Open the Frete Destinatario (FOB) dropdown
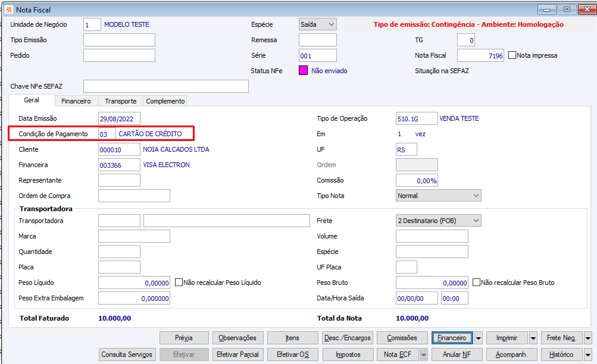This screenshot has height=364, width=597. click(439, 221)
